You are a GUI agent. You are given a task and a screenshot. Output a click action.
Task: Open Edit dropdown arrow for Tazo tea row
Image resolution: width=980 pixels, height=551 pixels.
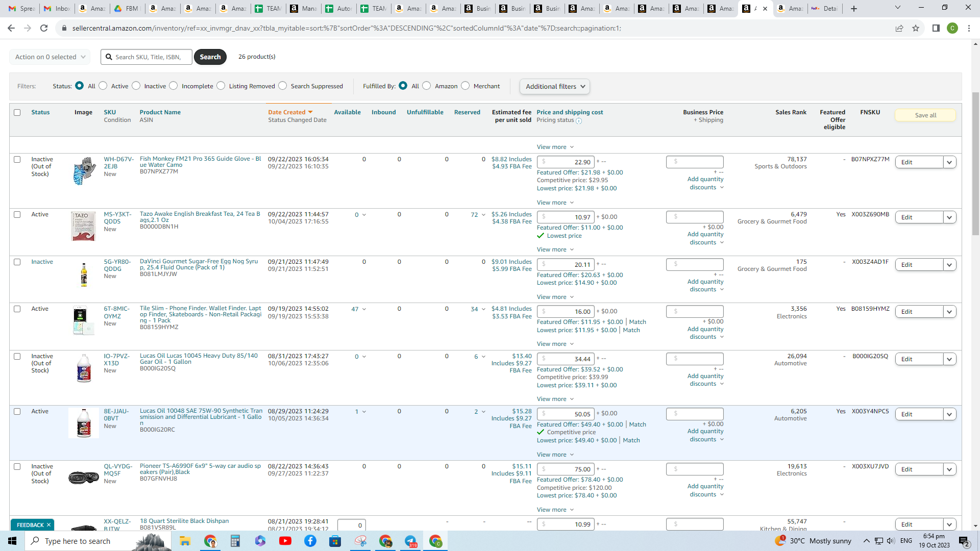949,217
